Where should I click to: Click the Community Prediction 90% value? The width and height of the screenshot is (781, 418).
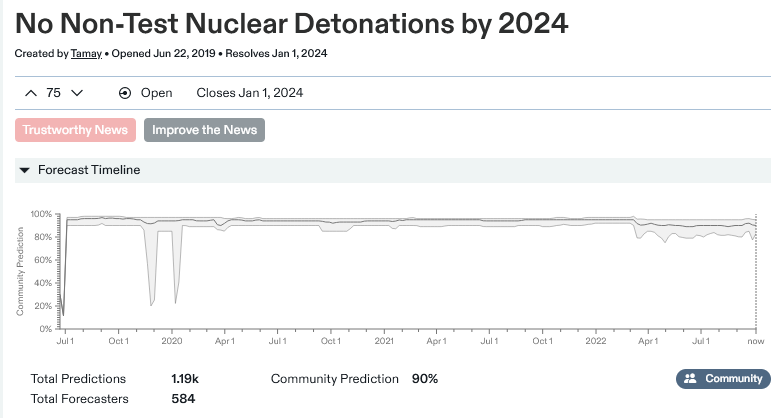tap(425, 379)
